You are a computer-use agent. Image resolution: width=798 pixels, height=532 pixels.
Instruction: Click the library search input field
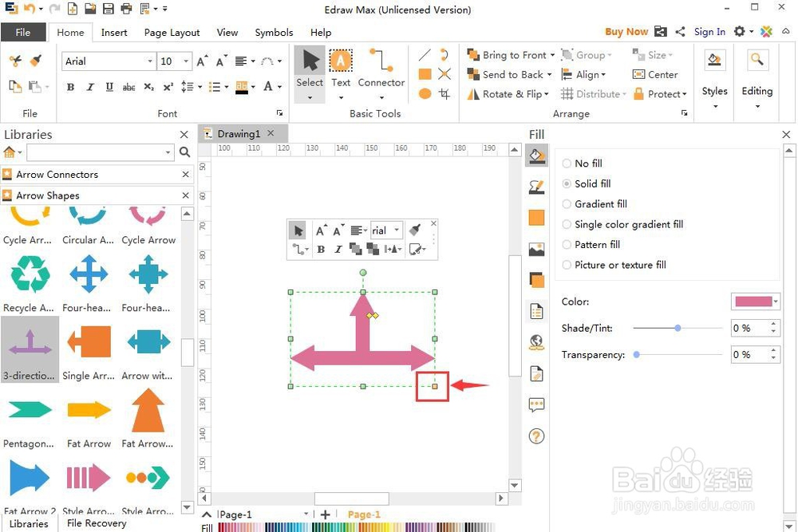pyautogui.click(x=99, y=152)
